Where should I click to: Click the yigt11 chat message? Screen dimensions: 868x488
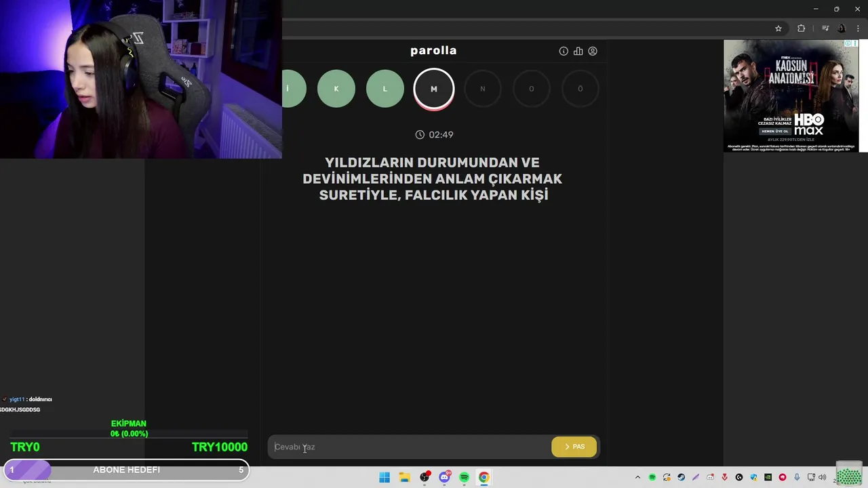click(27, 400)
